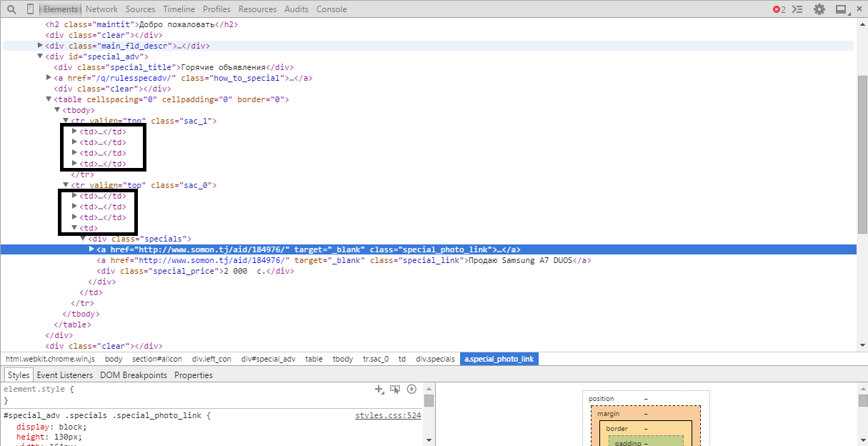Viewport: 868px width, 446px height.
Task: Switch to the Network tab
Action: click(x=101, y=9)
